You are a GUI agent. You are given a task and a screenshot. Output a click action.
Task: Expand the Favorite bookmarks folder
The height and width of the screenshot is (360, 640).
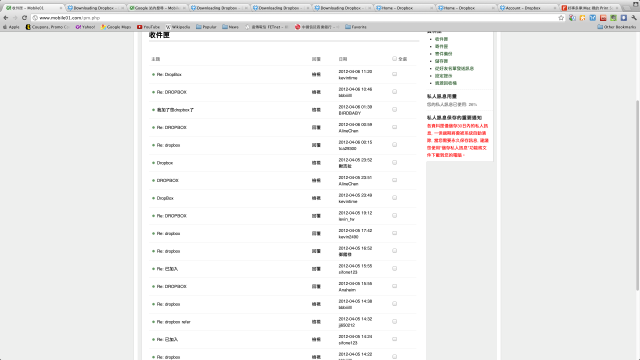(356, 27)
